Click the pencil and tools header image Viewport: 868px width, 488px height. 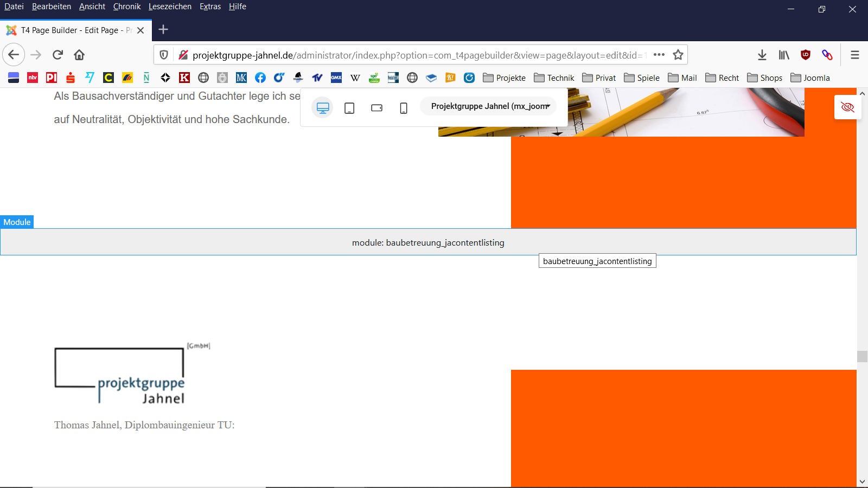[x=621, y=112]
